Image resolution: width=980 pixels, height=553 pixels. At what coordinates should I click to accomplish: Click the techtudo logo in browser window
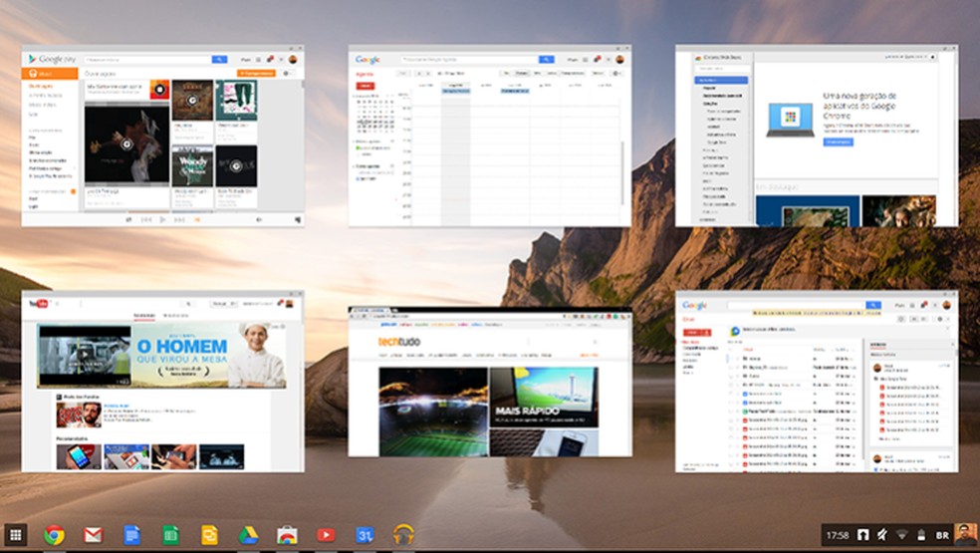click(398, 342)
